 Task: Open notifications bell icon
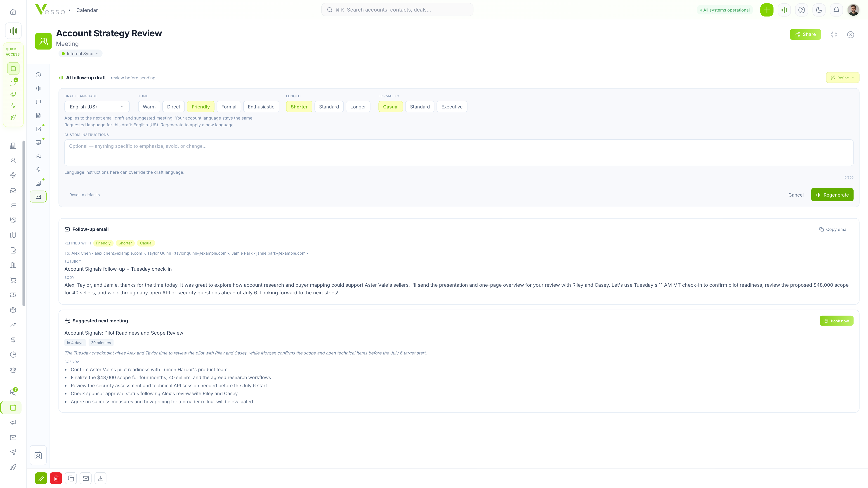pyautogui.click(x=836, y=10)
